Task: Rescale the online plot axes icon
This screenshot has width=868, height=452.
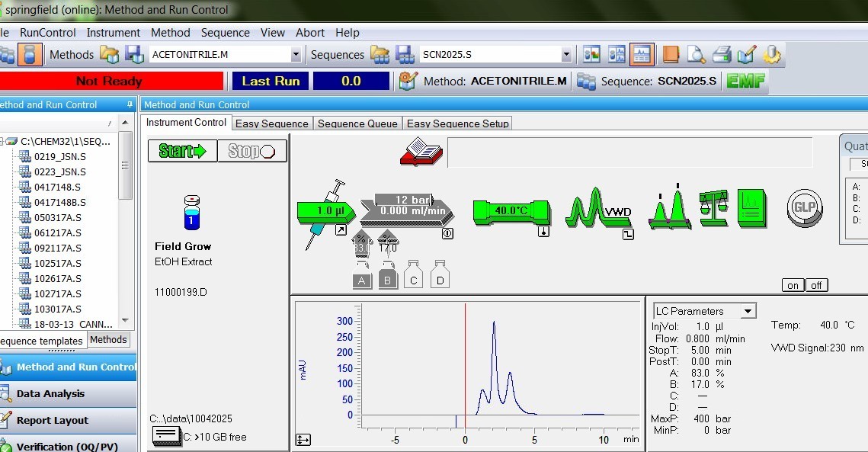Action: (x=303, y=440)
